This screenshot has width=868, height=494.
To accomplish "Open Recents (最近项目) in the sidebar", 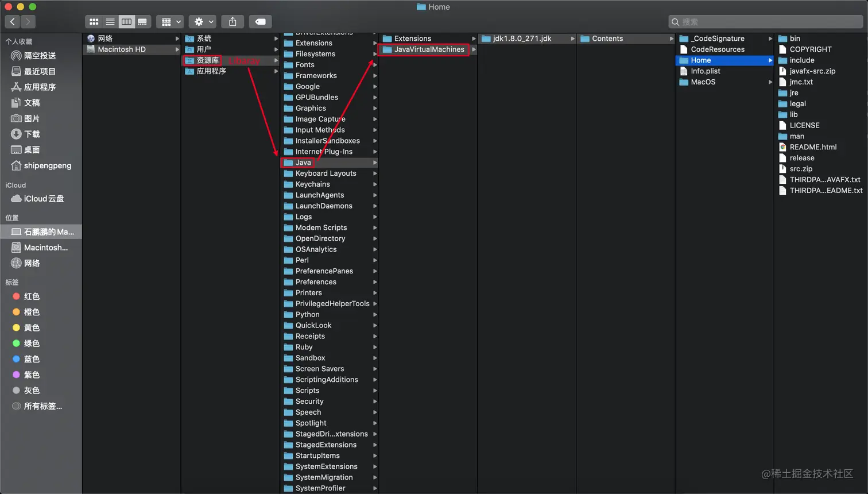I will point(41,71).
